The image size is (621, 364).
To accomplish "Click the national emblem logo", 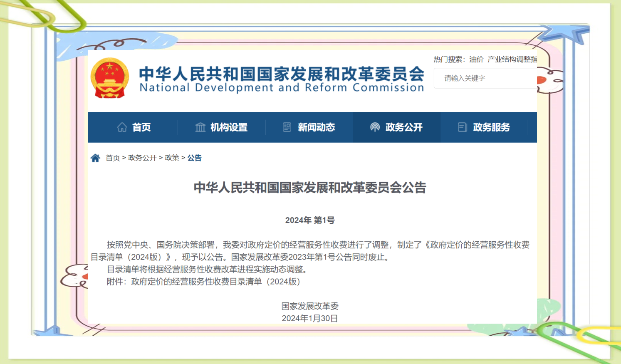I will 110,78.
